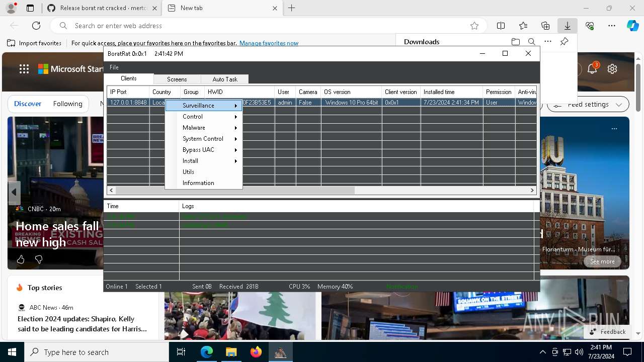Sort by Client version column header
Viewport: 644px width, 362px height.
pos(401,92)
